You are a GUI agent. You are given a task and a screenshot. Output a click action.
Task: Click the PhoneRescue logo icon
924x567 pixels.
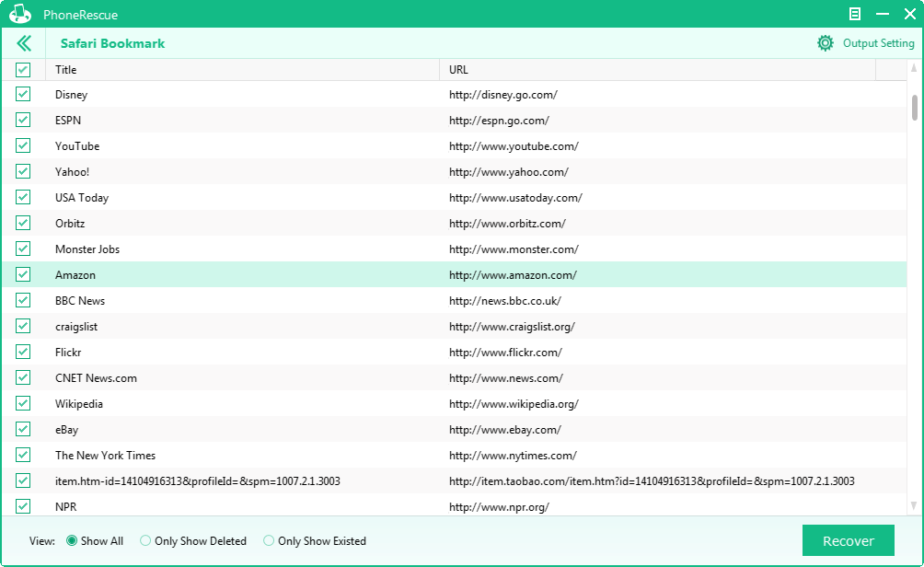click(x=20, y=14)
